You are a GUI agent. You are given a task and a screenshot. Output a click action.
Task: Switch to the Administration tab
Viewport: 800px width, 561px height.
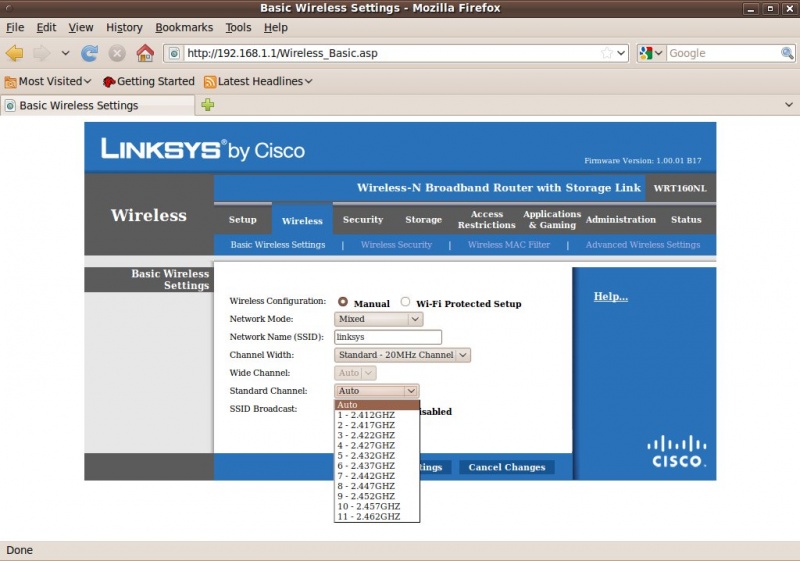[620, 220]
